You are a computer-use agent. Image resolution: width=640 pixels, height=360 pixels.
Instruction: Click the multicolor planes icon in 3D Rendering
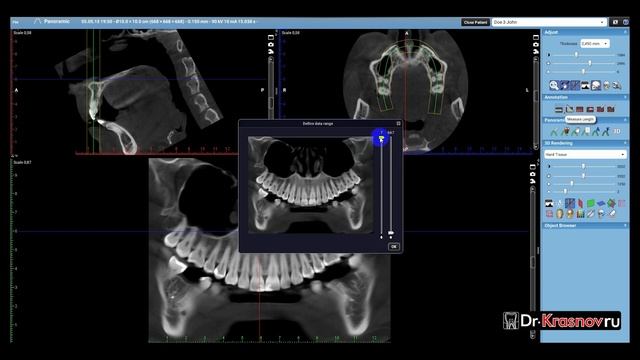[611, 203]
